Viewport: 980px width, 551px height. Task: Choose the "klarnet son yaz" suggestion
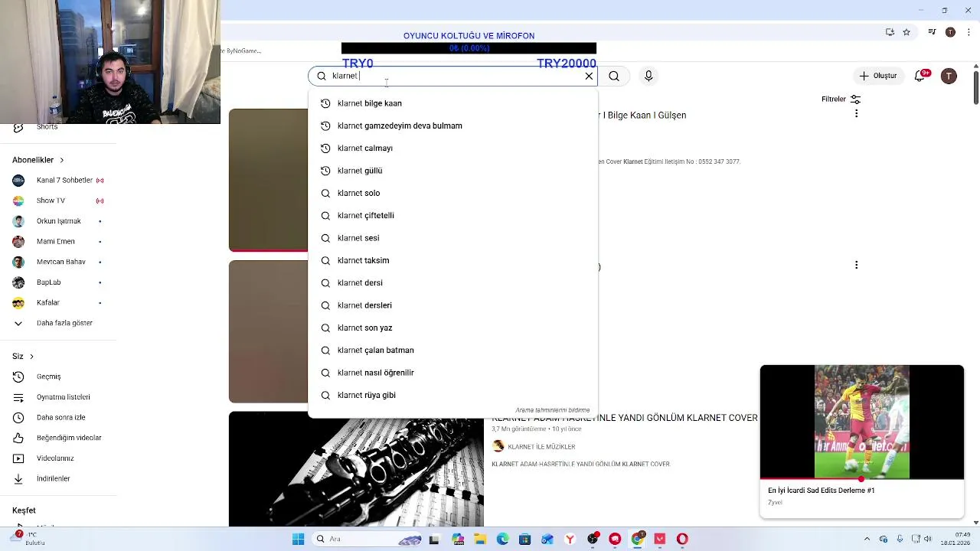coord(452,328)
